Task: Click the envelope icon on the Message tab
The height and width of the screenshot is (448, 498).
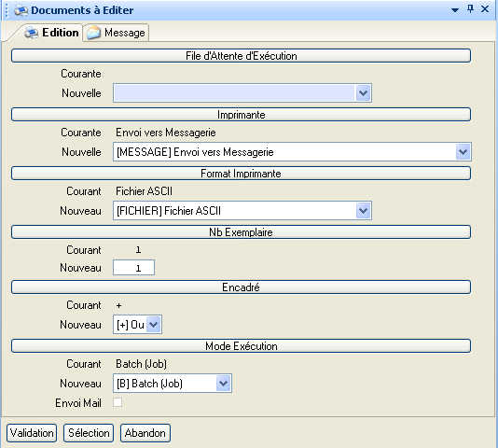Action: 93,33
